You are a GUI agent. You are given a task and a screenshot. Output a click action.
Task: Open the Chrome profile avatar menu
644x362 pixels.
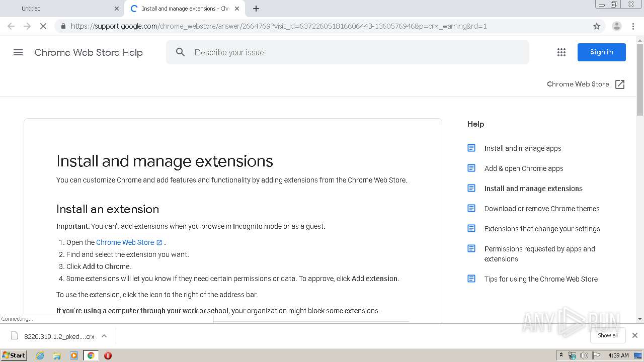click(x=616, y=26)
